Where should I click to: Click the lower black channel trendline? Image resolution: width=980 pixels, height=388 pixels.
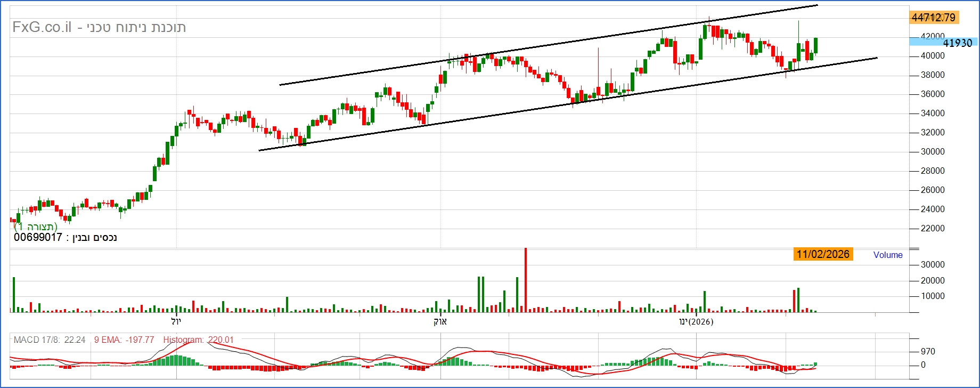pos(568,104)
